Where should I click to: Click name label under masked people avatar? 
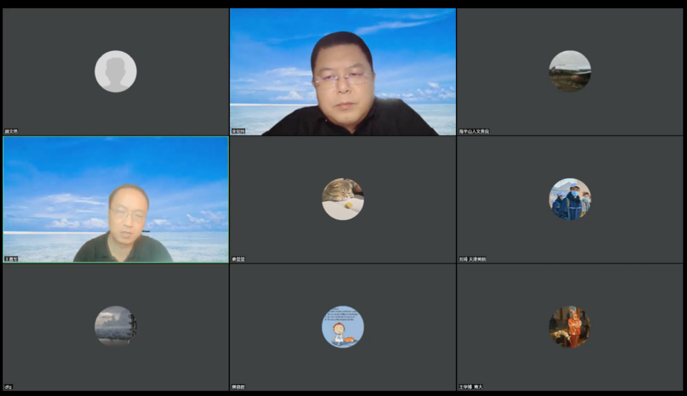[x=472, y=259]
